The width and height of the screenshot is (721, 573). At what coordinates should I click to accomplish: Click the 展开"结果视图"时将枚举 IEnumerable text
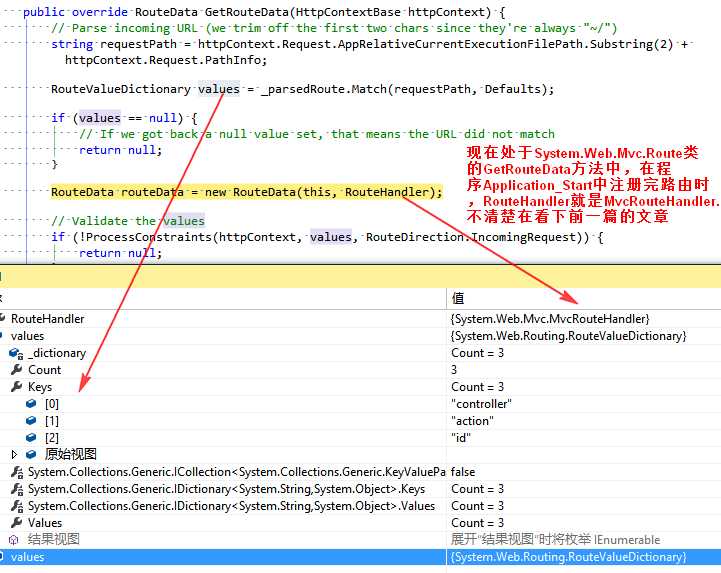pyautogui.click(x=555, y=539)
